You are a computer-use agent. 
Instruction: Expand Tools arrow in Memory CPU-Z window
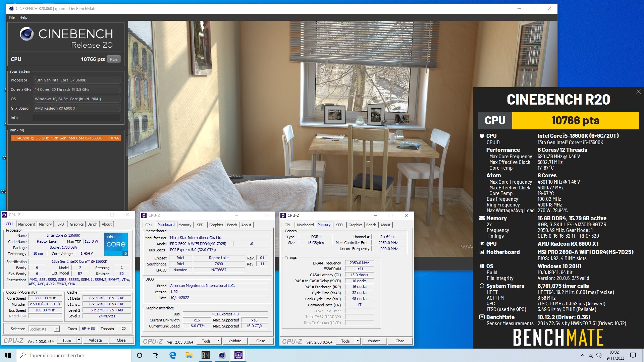358,341
